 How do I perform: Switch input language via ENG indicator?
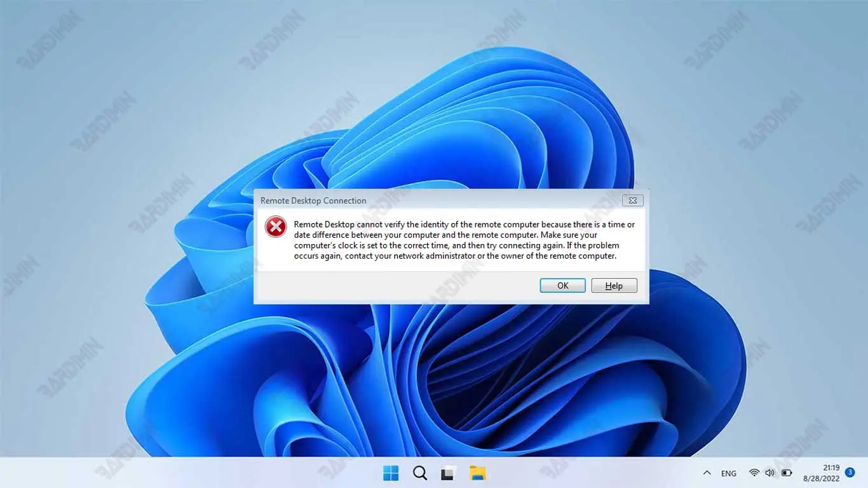point(729,473)
